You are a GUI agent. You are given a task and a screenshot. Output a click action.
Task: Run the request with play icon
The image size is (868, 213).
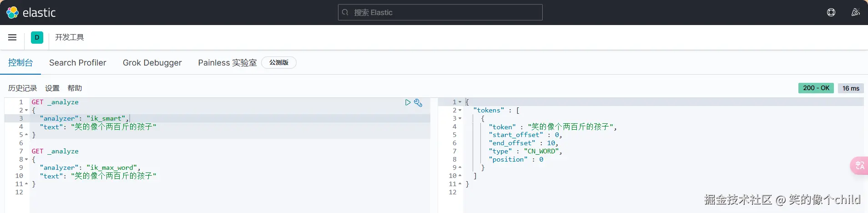pyautogui.click(x=408, y=102)
